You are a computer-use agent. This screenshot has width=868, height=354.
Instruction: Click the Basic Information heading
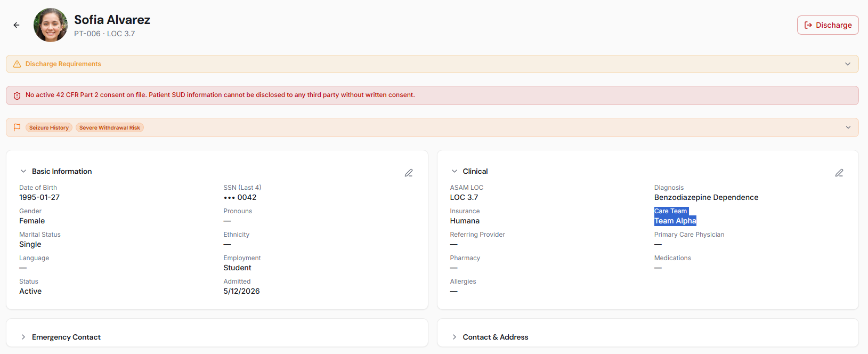click(62, 171)
